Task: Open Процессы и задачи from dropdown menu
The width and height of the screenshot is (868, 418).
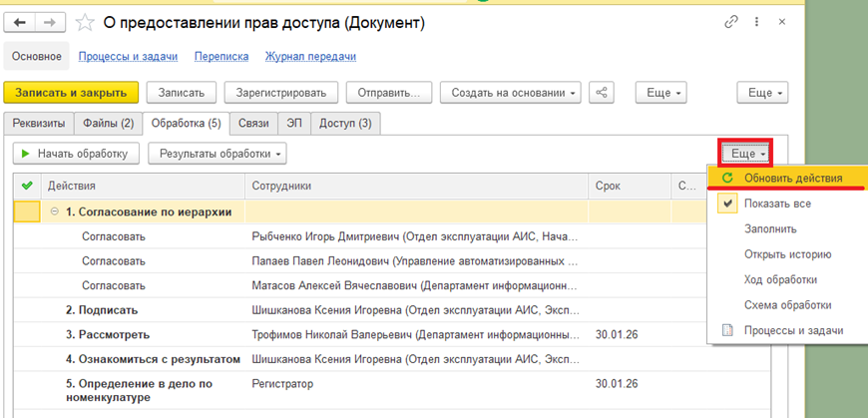Action: point(793,330)
